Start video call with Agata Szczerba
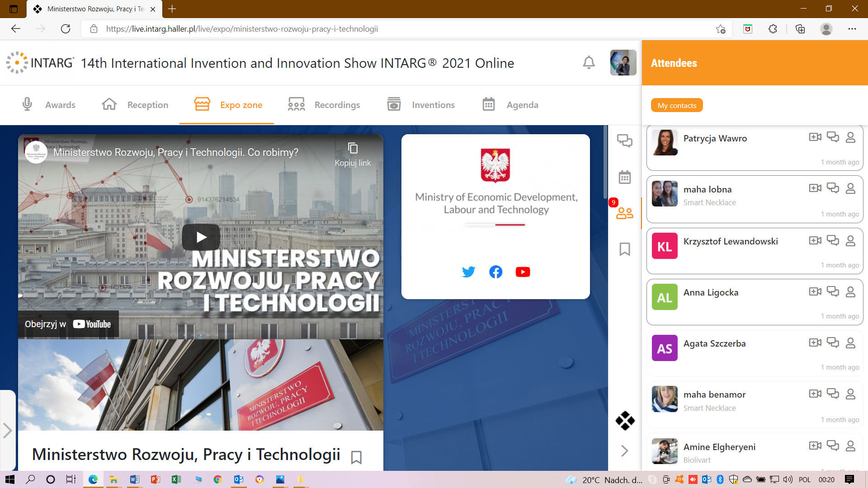The height and width of the screenshot is (488, 868). [815, 343]
